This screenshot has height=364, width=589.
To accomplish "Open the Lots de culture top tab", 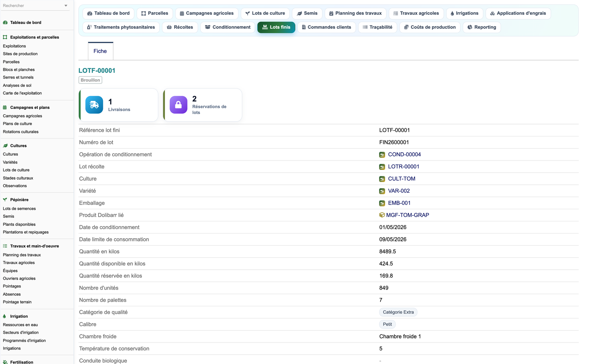I will click(x=265, y=13).
